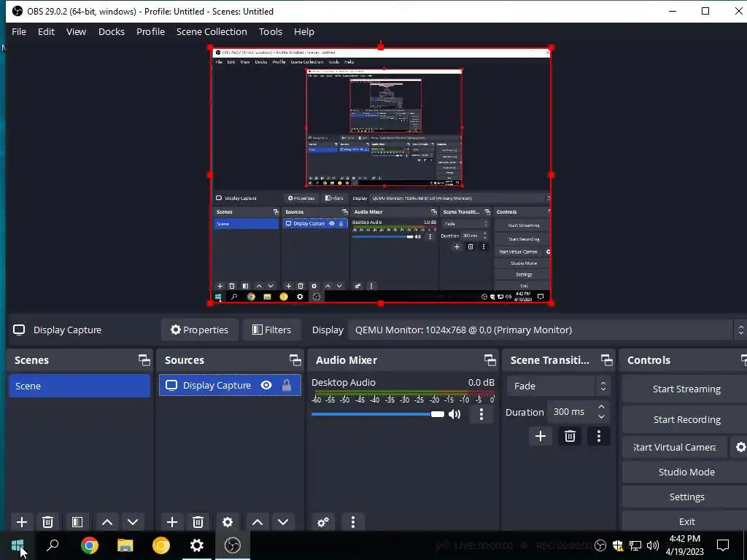
Task: Click the preview canvas display capture
Action: pyautogui.click(x=381, y=175)
